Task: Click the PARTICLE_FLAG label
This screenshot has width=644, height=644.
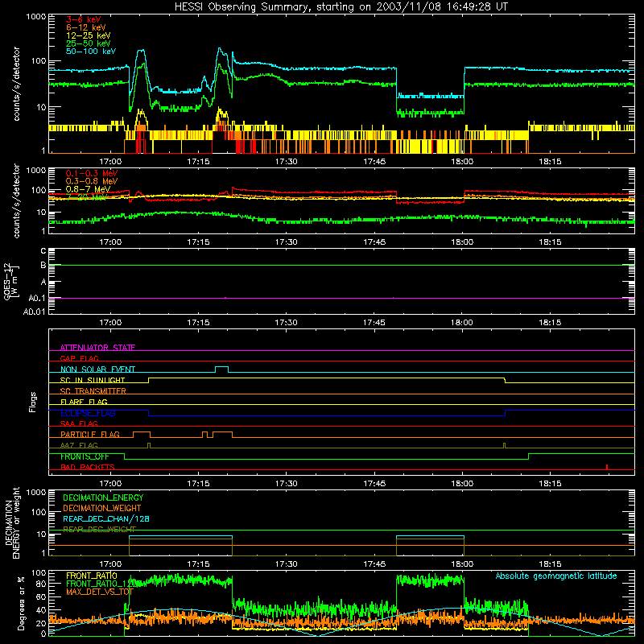Action: point(90,435)
